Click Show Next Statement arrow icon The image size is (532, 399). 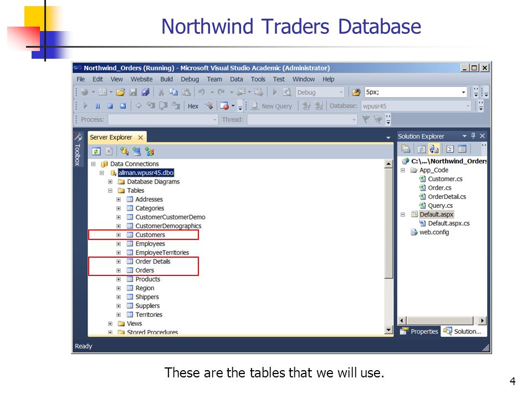coord(138,106)
